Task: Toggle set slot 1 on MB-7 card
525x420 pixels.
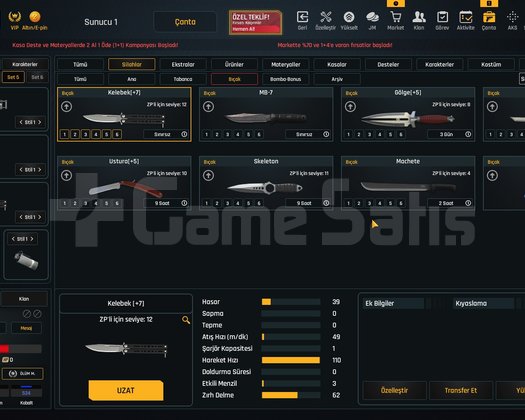Action: click(207, 134)
